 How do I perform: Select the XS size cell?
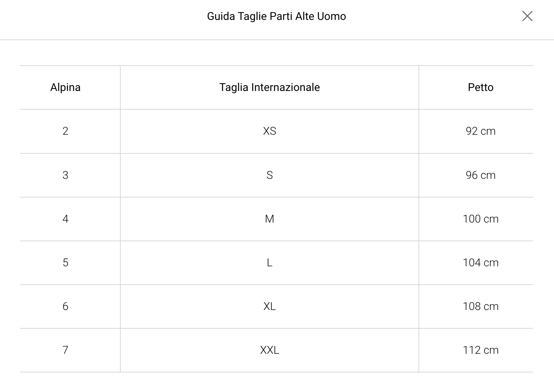269,131
